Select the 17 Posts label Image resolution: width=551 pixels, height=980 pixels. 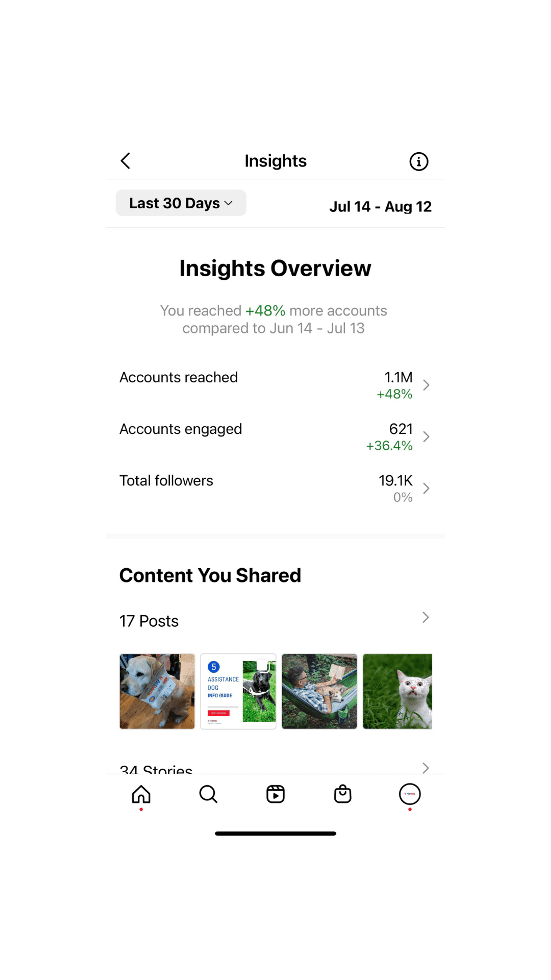coord(149,621)
